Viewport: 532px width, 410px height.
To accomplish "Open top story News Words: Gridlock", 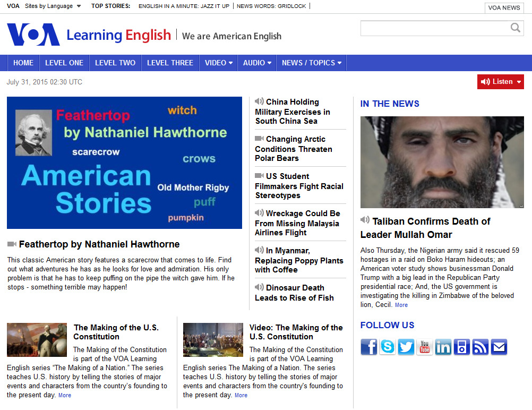I will point(271,6).
